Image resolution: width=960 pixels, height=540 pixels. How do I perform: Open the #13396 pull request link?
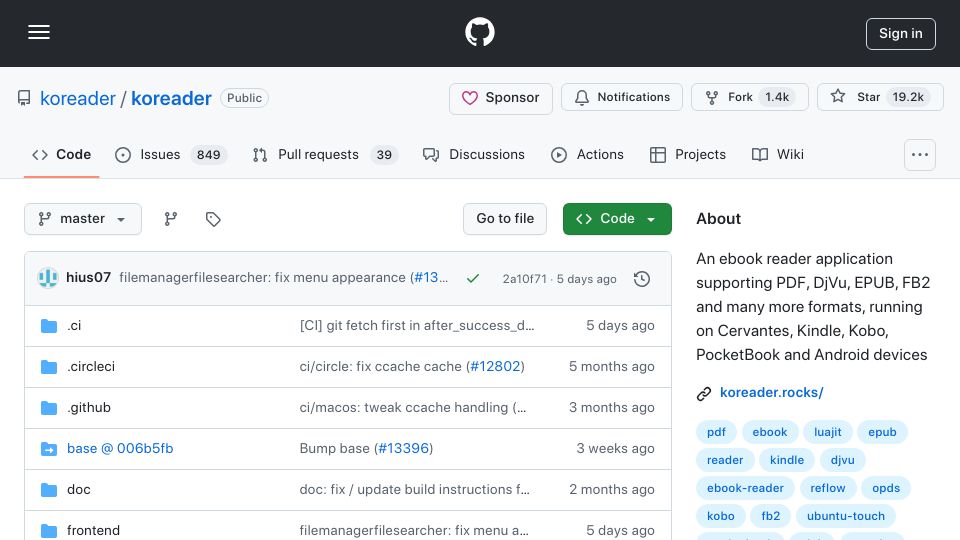tap(403, 449)
